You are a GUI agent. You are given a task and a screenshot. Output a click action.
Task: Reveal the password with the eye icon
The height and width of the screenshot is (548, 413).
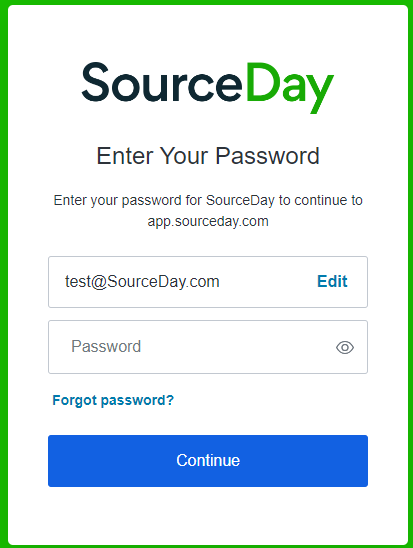point(345,347)
